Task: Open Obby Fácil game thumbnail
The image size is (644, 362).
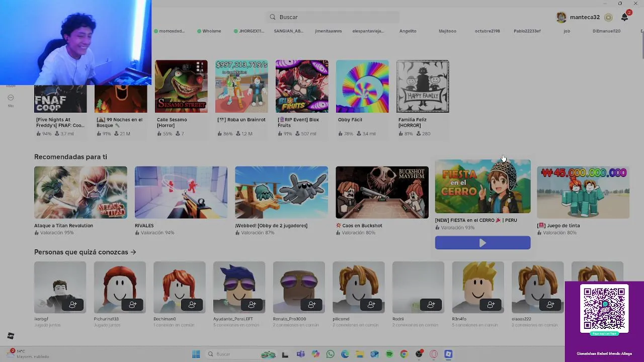Action: 362,86
